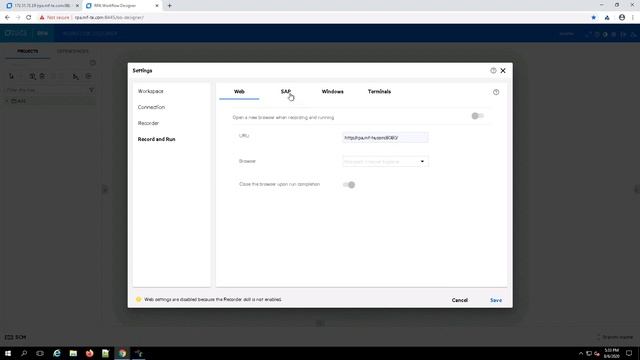
Task: Reload the browser page
Action: (29, 18)
